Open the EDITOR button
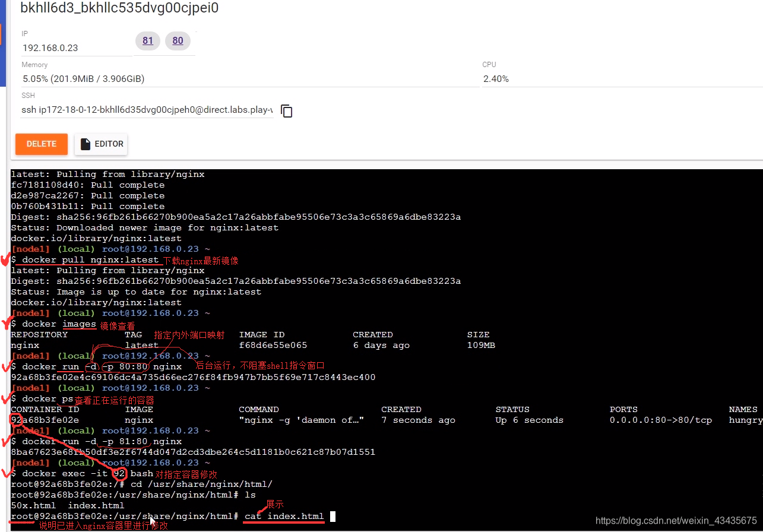Image resolution: width=763 pixels, height=532 pixels. click(101, 144)
